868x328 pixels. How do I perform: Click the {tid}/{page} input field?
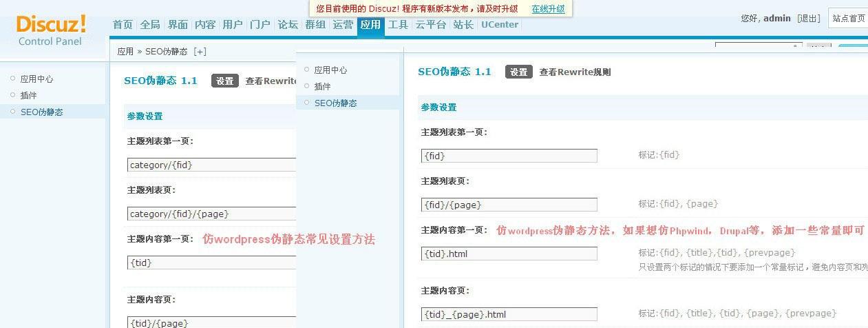[x=212, y=322]
